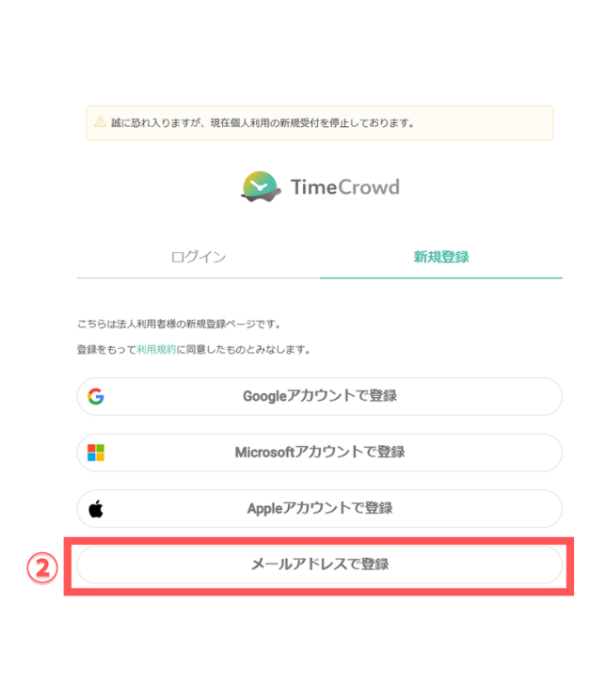Click the TimeCrowd clock logo icon
Viewport: 590px width, 700px height.
point(261,186)
